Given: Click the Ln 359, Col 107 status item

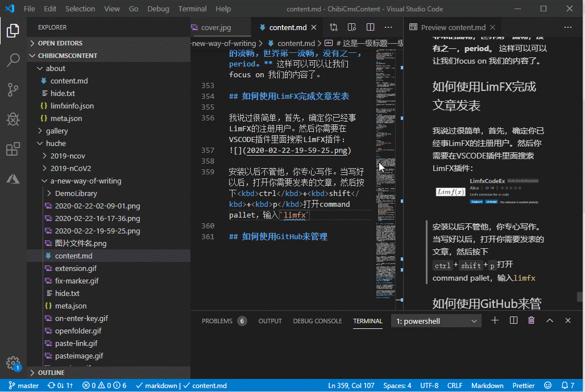Looking at the screenshot, I should point(351,386).
